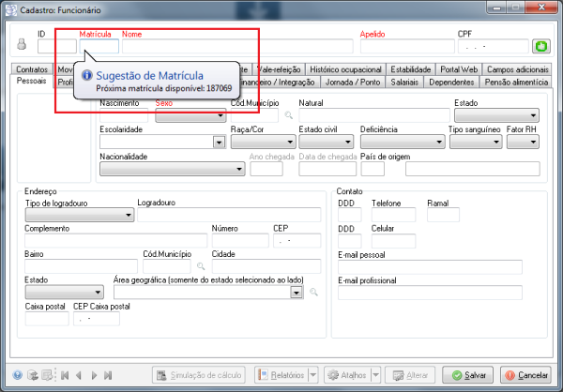Open the Escolaridade dropdown
563x392 pixels.
click(219, 143)
